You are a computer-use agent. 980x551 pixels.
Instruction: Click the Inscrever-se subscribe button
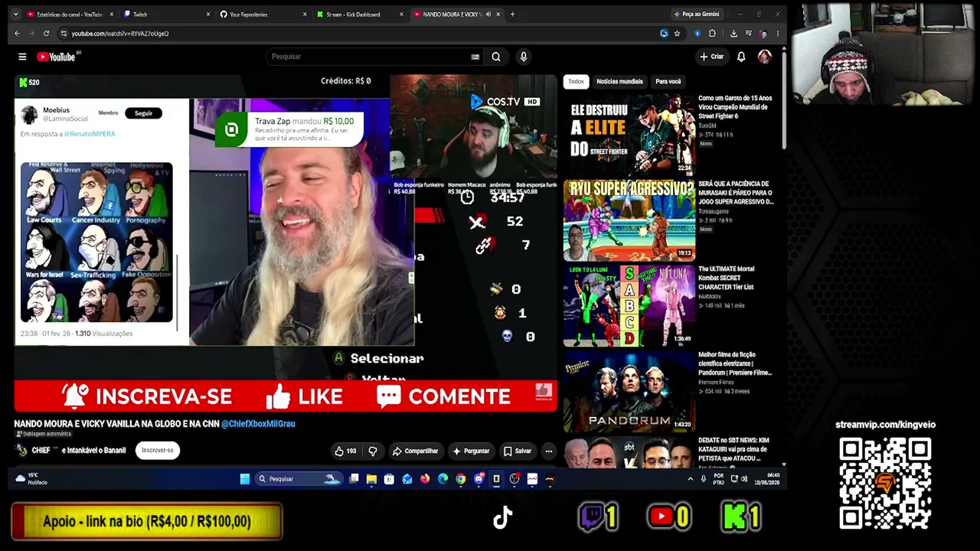[x=157, y=451]
